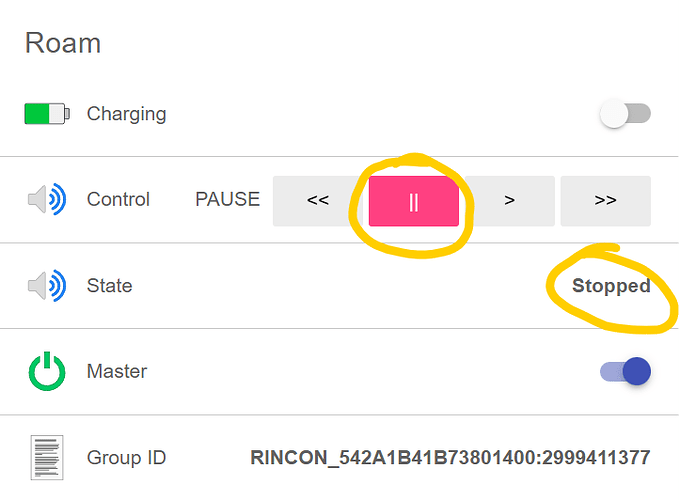Click the document icon next to Group ID
Viewport: 679px width, 500px height.
click(x=47, y=458)
